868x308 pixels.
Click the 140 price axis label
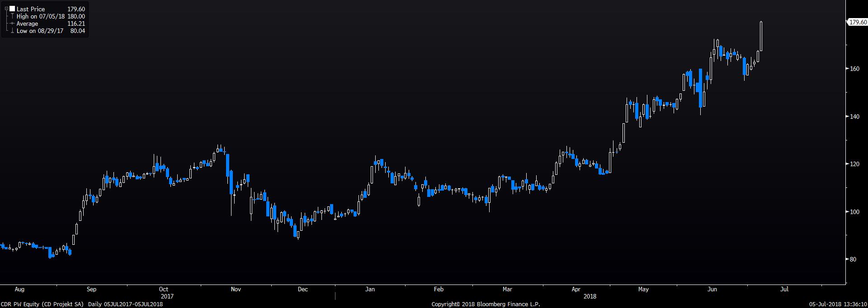click(x=854, y=117)
